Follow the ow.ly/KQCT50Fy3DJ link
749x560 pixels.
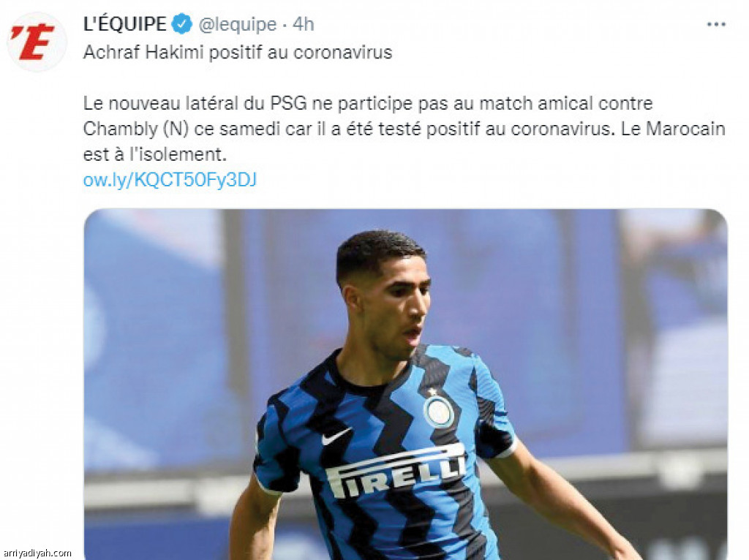click(x=170, y=180)
